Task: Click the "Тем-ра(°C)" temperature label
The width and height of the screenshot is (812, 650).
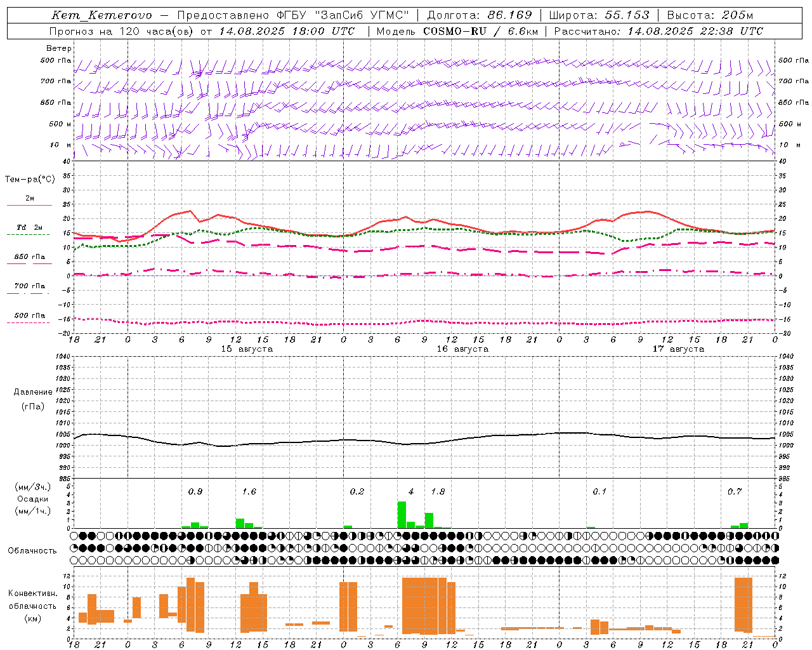Action: click(x=30, y=180)
